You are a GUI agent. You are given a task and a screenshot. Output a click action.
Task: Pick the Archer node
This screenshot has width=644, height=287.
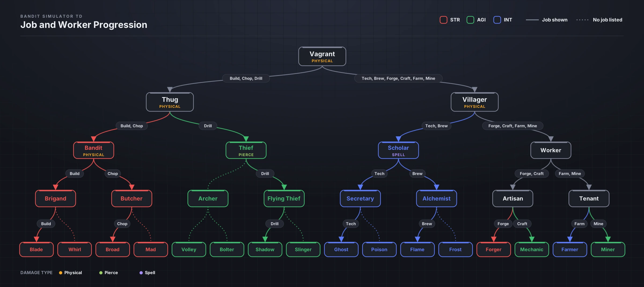click(208, 198)
